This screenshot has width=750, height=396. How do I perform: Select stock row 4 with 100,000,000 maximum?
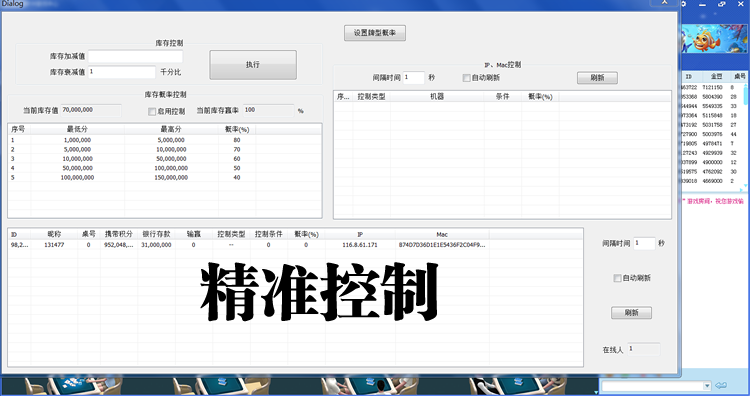coord(165,168)
